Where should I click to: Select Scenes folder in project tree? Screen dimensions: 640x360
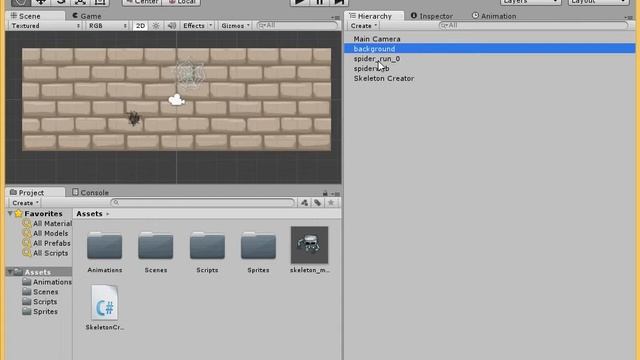click(40, 291)
